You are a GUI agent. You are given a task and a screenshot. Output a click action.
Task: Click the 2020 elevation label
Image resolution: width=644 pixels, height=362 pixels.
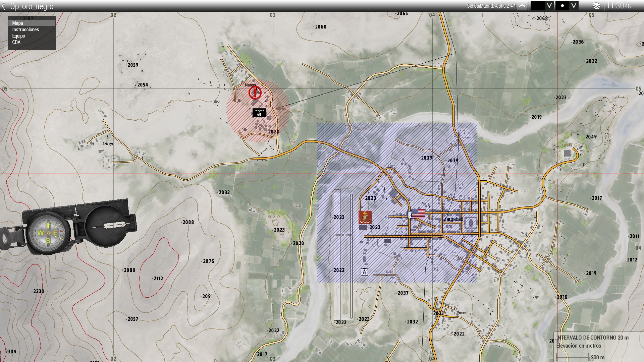[x=299, y=243]
